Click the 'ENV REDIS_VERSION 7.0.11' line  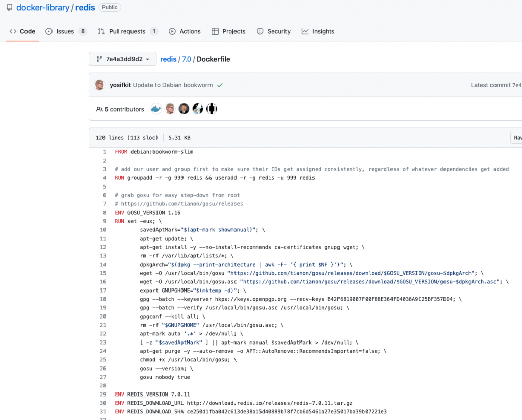pyautogui.click(x=152, y=394)
